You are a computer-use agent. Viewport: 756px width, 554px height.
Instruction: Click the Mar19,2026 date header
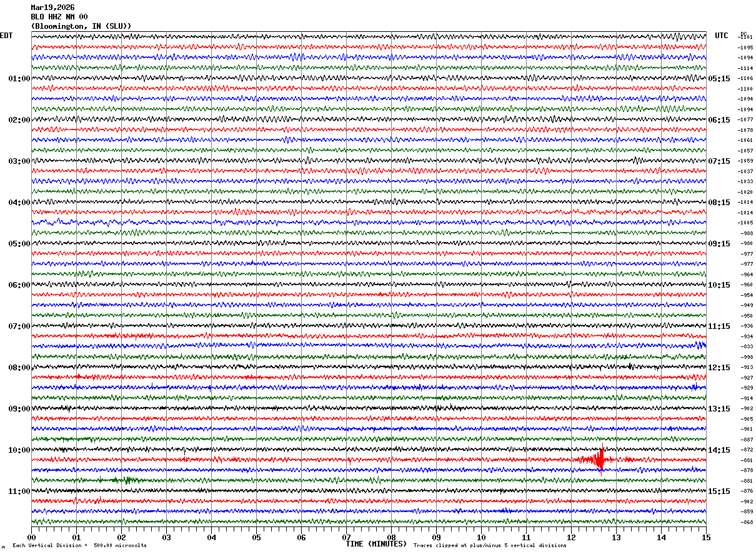tap(52, 8)
